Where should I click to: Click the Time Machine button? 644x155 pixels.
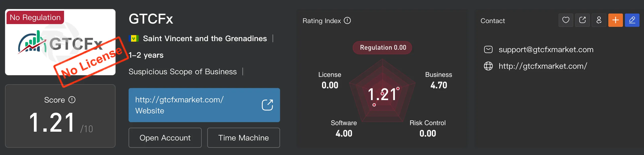pyautogui.click(x=243, y=138)
